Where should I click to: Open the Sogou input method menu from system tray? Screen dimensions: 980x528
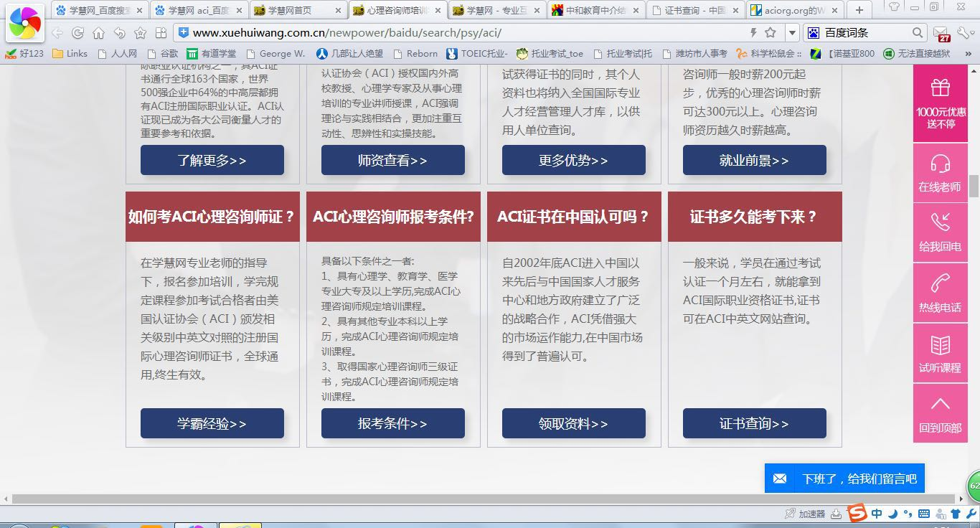pos(856,514)
